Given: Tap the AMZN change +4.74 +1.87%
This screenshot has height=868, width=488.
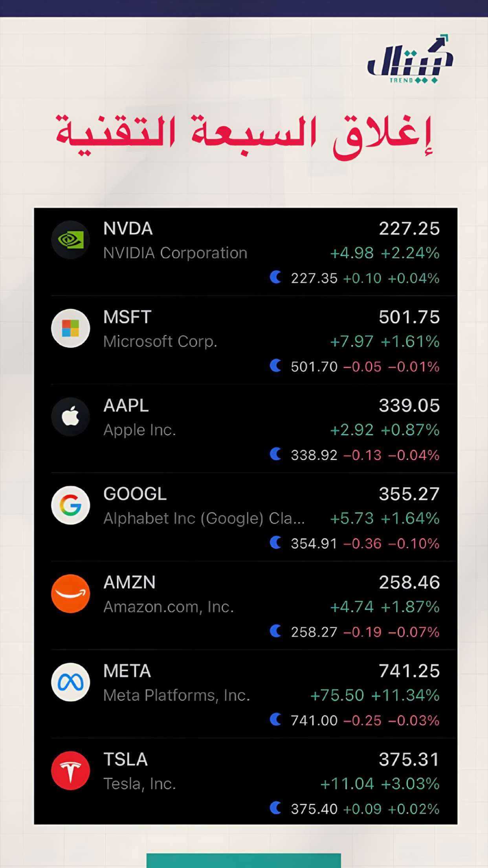Looking at the screenshot, I should [x=385, y=607].
